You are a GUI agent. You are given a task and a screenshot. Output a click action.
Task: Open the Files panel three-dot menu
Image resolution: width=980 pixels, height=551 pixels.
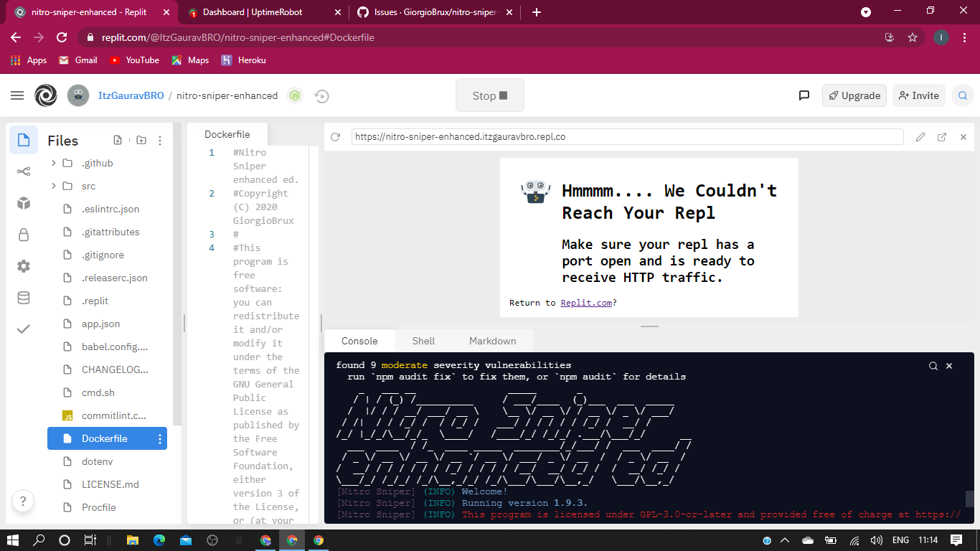pos(160,141)
